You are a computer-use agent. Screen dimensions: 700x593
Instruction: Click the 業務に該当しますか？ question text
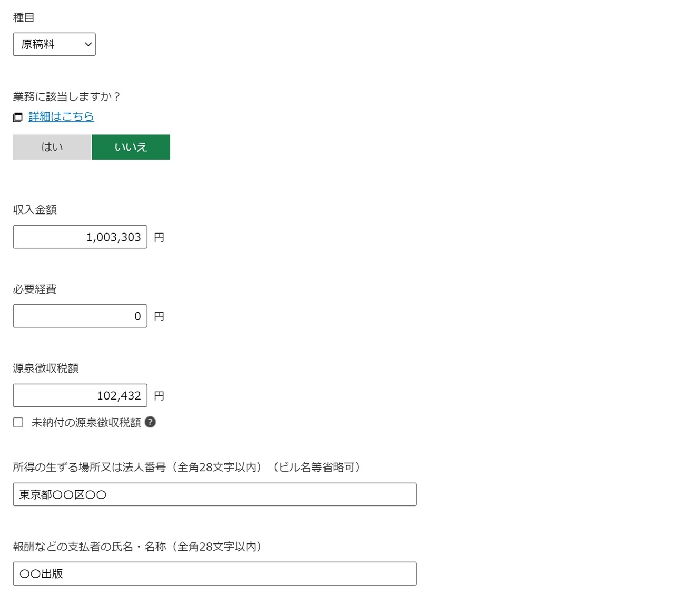67,96
